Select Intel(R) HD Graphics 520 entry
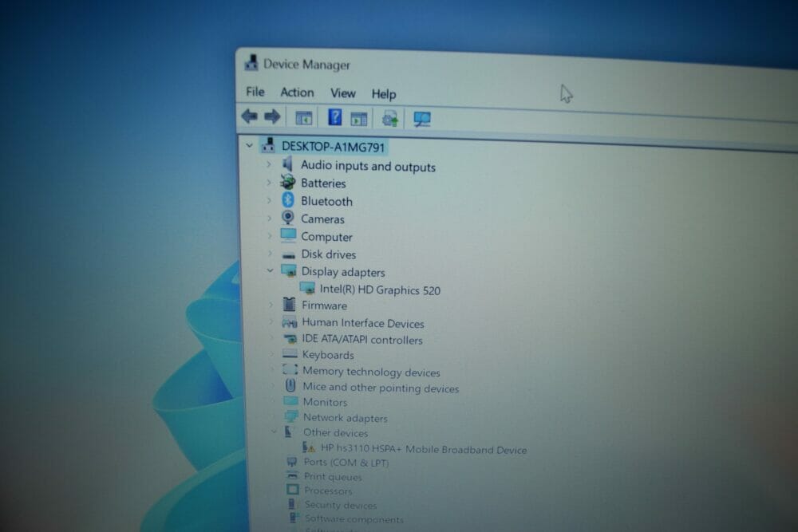 pyautogui.click(x=380, y=290)
